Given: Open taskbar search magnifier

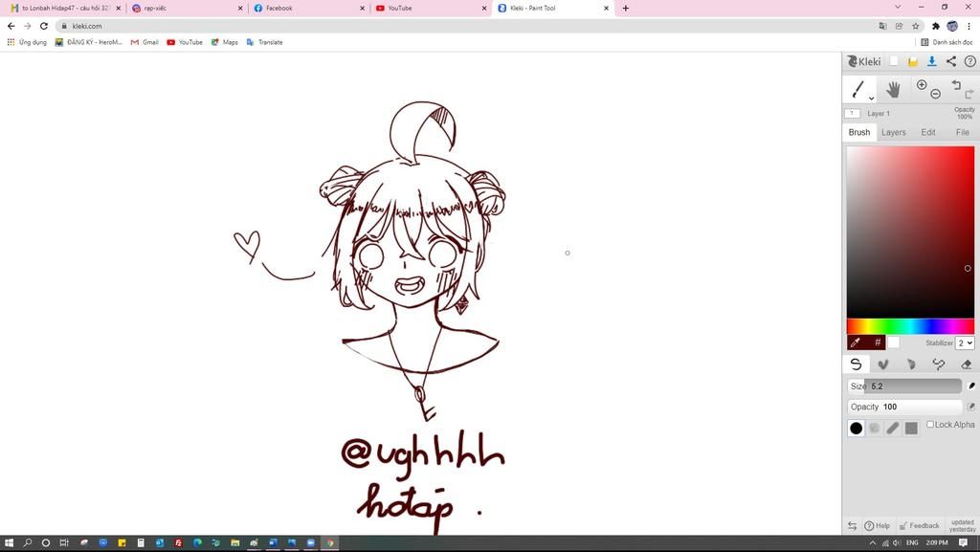Looking at the screenshot, I should tap(28, 542).
